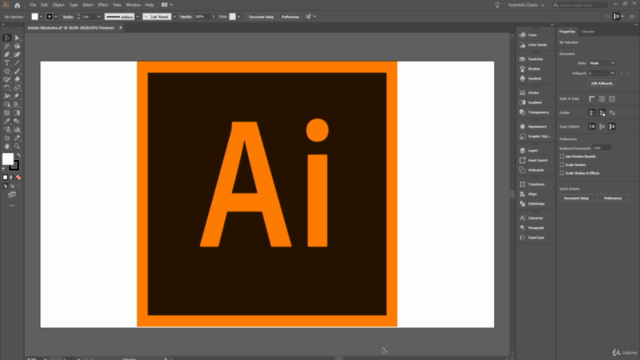
Task: Open the 3 pt. Round brush dropdown
Action: 174,17
